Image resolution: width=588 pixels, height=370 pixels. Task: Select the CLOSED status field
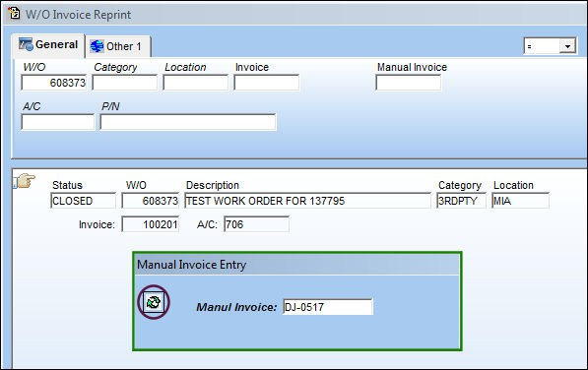(84, 201)
